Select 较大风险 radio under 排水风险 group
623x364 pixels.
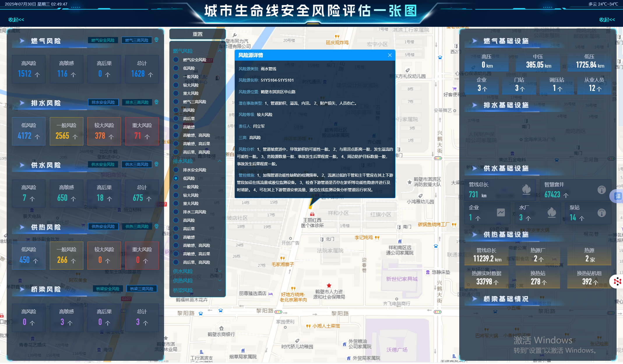(x=176, y=195)
